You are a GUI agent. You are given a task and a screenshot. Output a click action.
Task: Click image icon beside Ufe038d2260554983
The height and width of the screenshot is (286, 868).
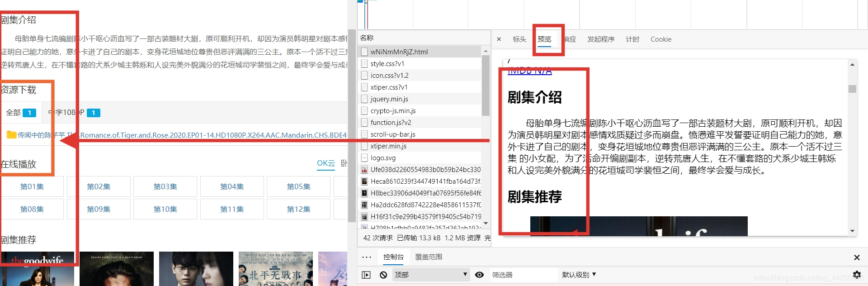(364, 169)
